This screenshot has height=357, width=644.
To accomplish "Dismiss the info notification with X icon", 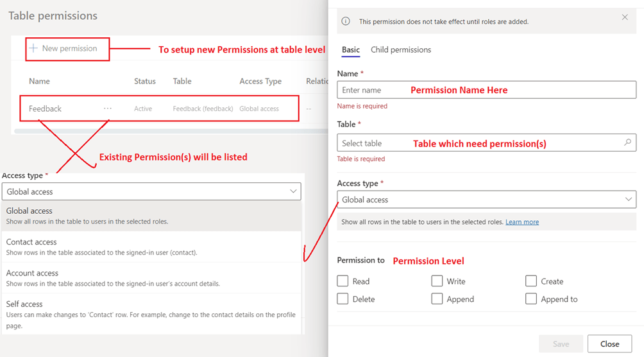I will [x=625, y=17].
